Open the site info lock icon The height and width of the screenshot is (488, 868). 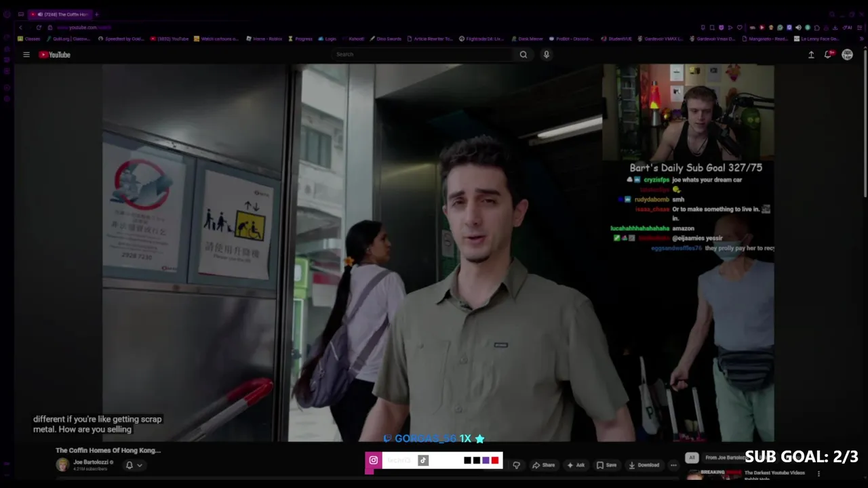(x=50, y=27)
